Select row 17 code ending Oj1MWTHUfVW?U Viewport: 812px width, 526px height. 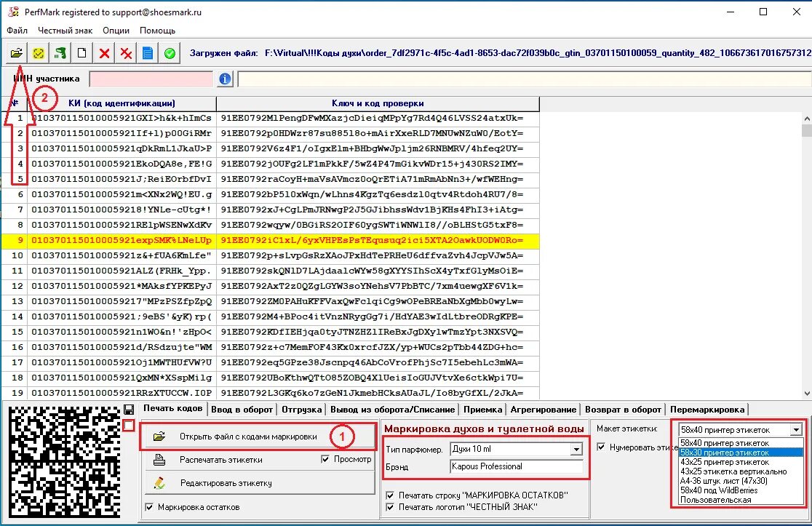122,362
